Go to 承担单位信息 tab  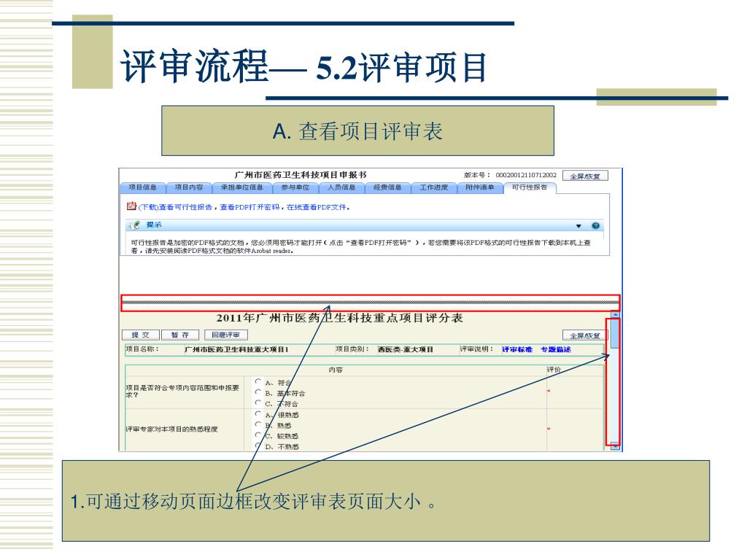242,187
